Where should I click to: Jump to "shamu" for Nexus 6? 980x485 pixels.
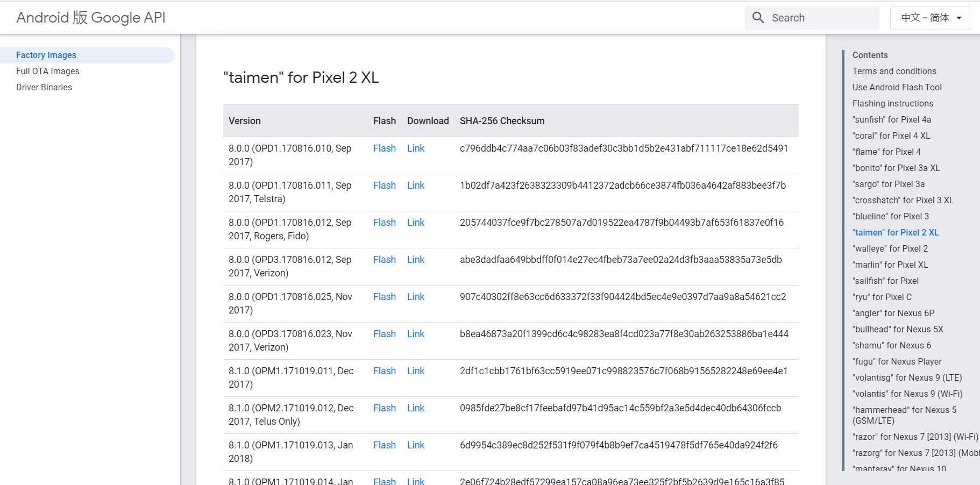(x=892, y=346)
